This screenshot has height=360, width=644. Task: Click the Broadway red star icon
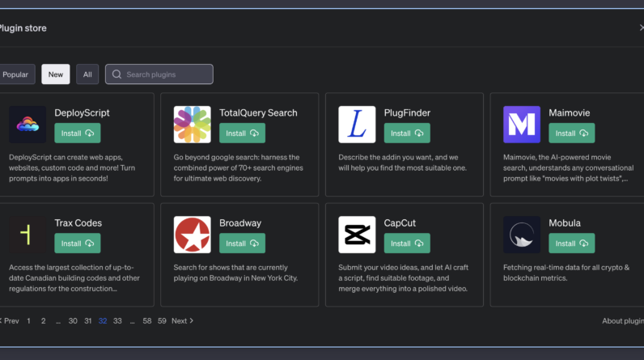tap(193, 235)
